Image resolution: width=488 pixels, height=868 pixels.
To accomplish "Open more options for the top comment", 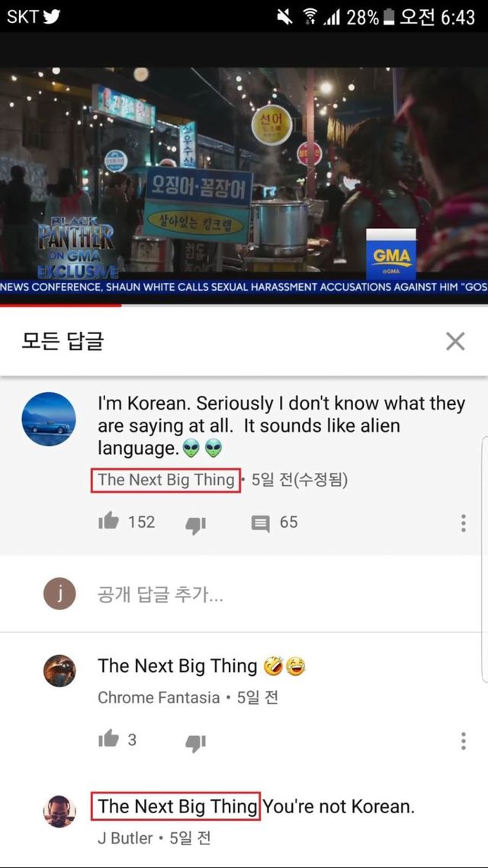I will point(463,523).
